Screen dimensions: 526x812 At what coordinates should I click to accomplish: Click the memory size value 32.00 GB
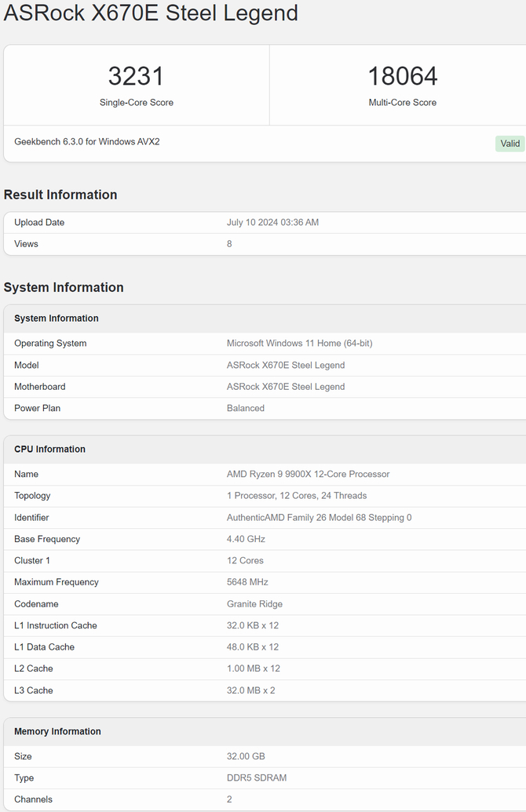(x=246, y=756)
